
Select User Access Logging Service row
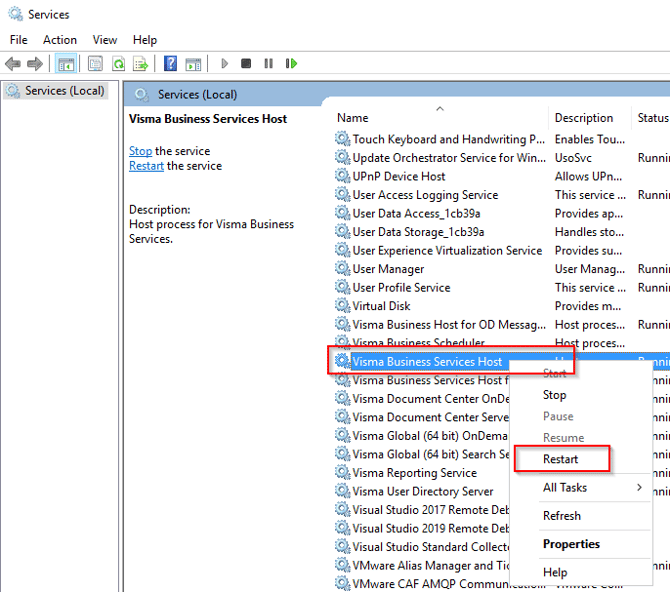(x=502, y=194)
